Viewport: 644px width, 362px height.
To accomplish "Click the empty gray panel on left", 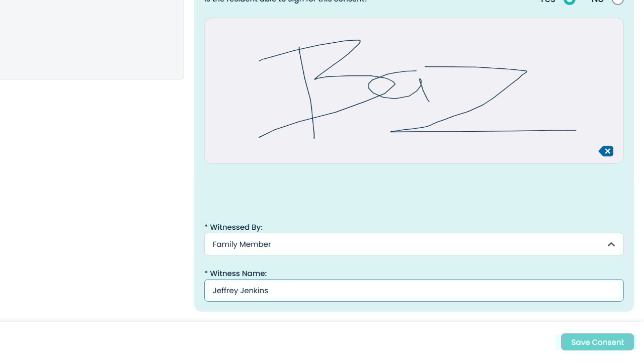I will [92, 39].
